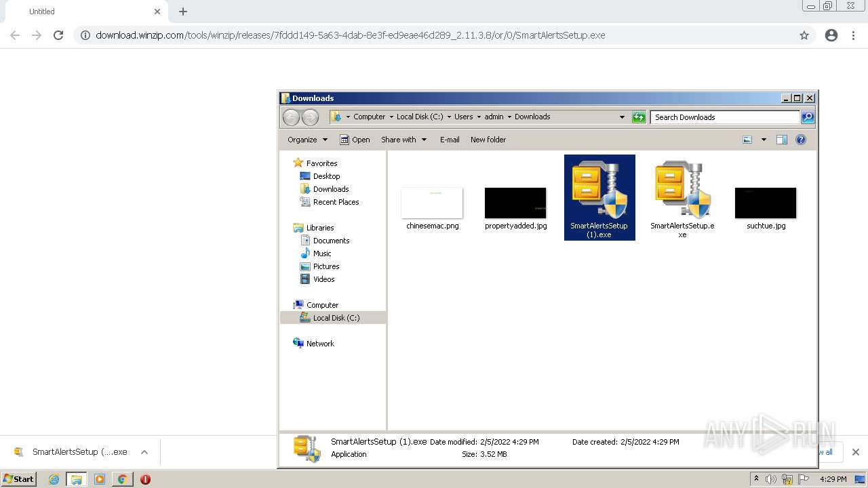
Task: Open the volume speaker tray icon
Action: (x=771, y=479)
